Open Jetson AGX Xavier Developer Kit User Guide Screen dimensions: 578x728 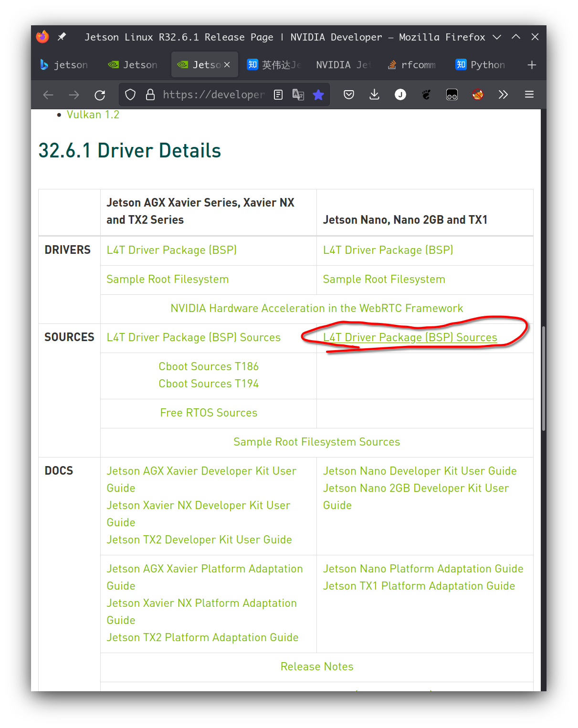coord(201,479)
